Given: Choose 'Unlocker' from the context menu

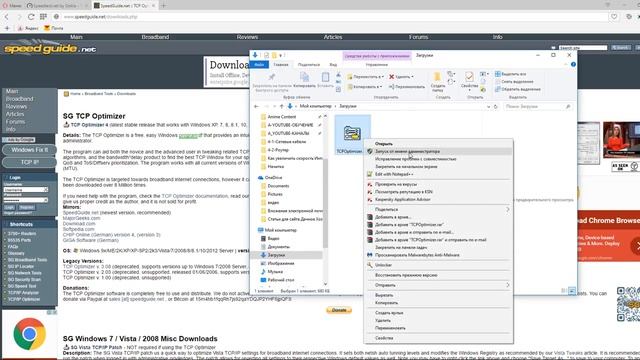Looking at the screenshot, I should coord(438,265).
